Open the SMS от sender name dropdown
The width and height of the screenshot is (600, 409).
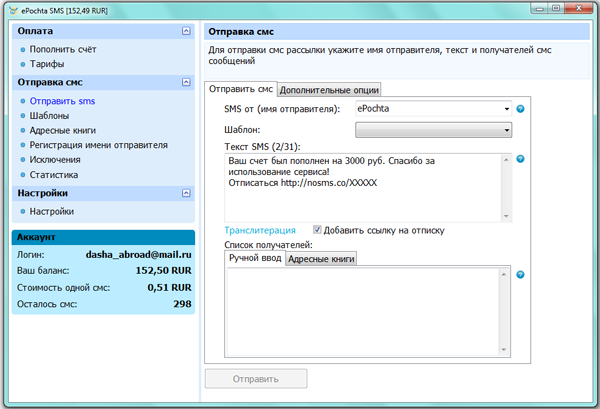coord(507,108)
